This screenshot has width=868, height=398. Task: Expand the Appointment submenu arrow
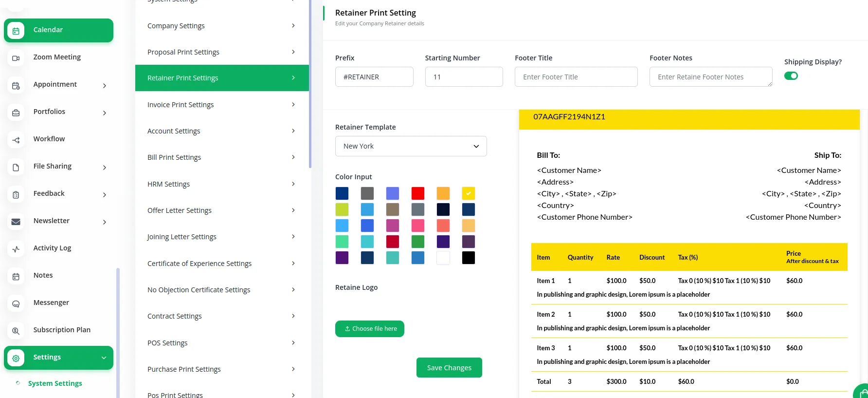(104, 86)
